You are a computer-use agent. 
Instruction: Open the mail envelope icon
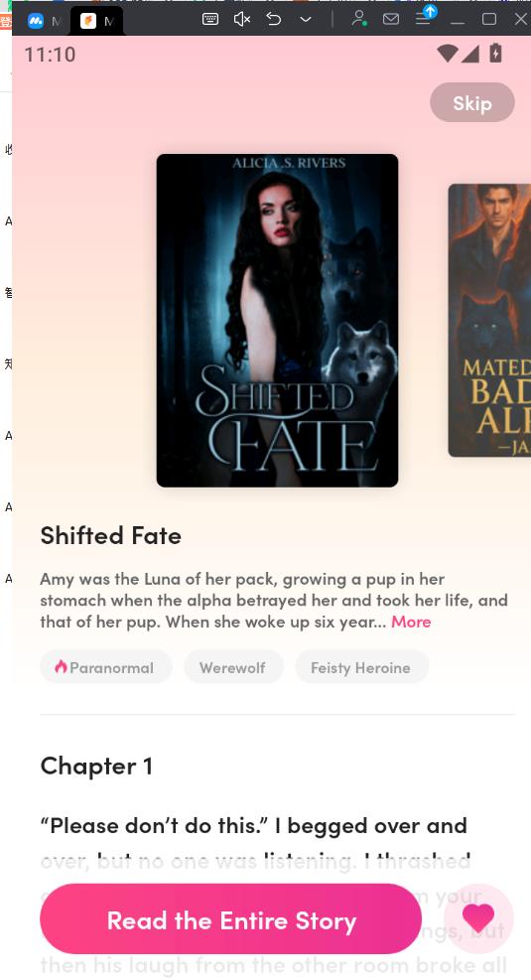click(x=391, y=19)
